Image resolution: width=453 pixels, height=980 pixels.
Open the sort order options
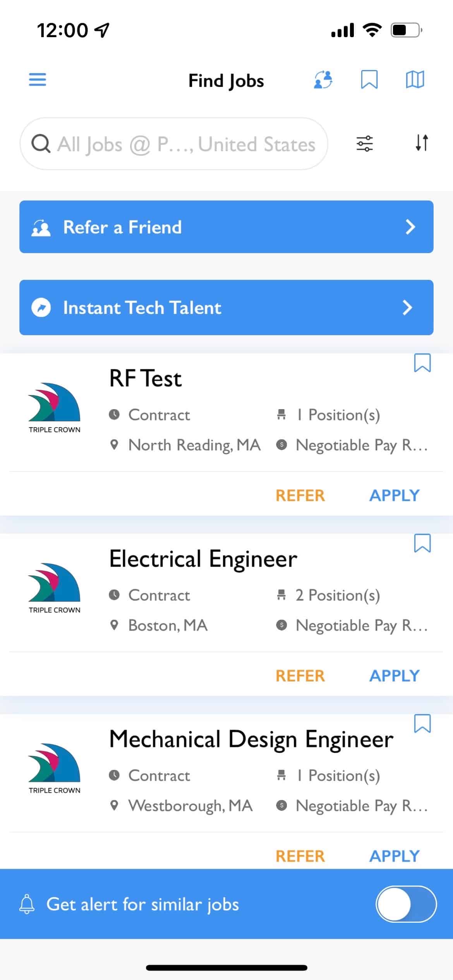[422, 143]
